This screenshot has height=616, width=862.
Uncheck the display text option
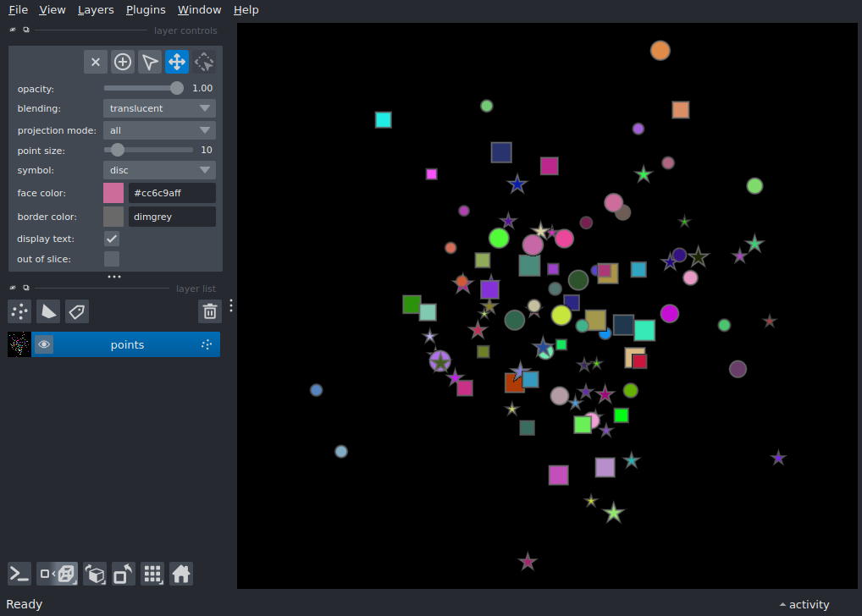(111, 238)
